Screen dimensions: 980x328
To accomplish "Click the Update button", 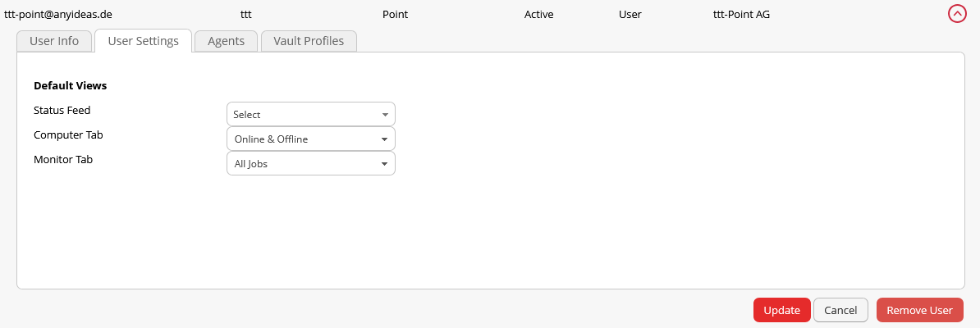I will click(781, 310).
